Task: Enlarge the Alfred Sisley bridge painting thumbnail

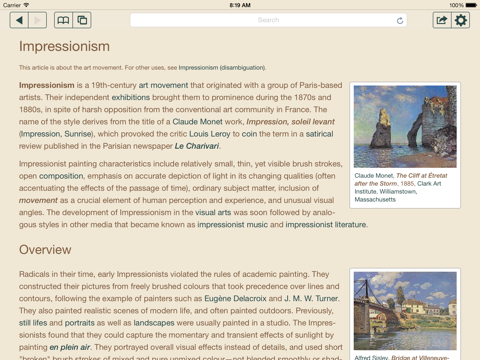Action: [x=405, y=311]
